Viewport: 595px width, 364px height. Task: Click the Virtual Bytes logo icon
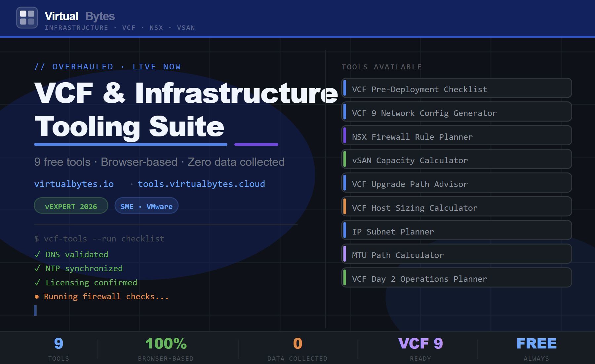click(27, 18)
